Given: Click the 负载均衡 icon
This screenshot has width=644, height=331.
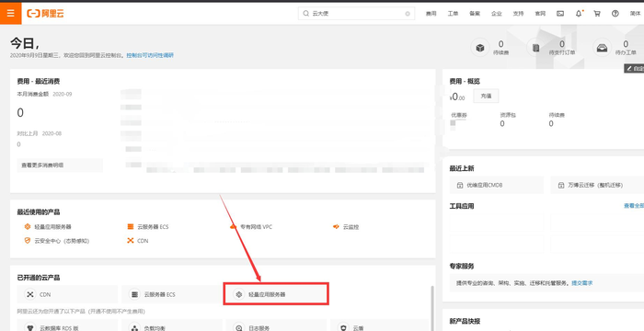Looking at the screenshot, I should tap(134, 327).
